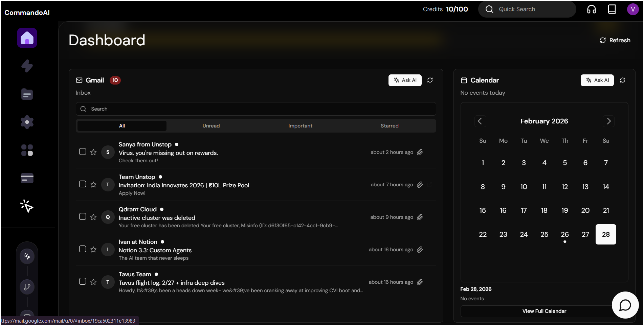644x326 pixels.
Task: Open the documentation book icon
Action: click(612, 9)
